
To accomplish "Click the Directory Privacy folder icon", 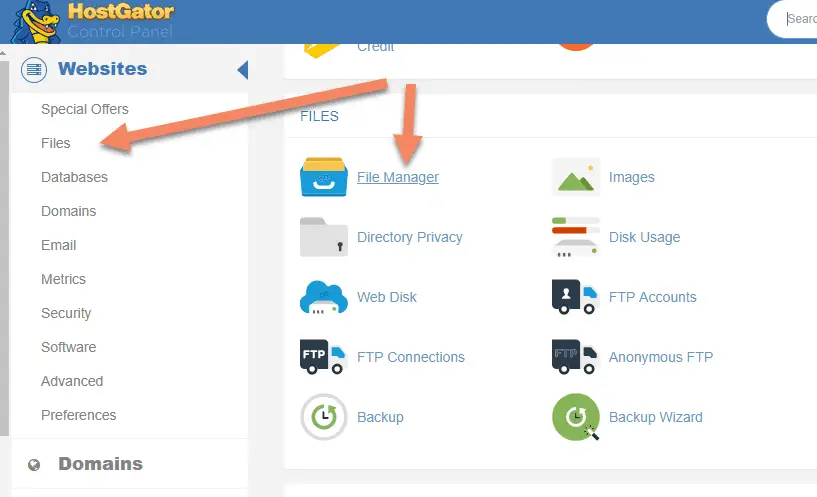I will click(324, 237).
